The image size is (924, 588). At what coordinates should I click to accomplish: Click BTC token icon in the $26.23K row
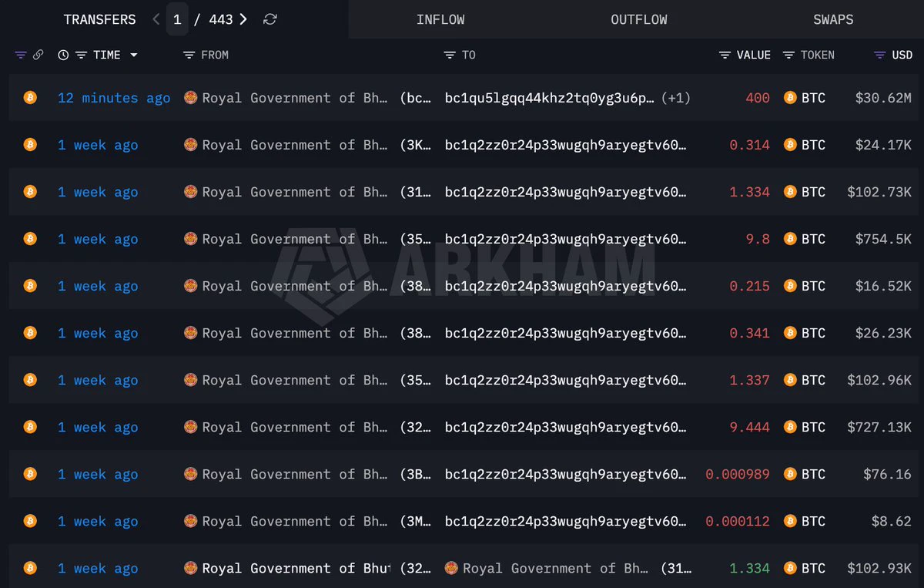(790, 333)
